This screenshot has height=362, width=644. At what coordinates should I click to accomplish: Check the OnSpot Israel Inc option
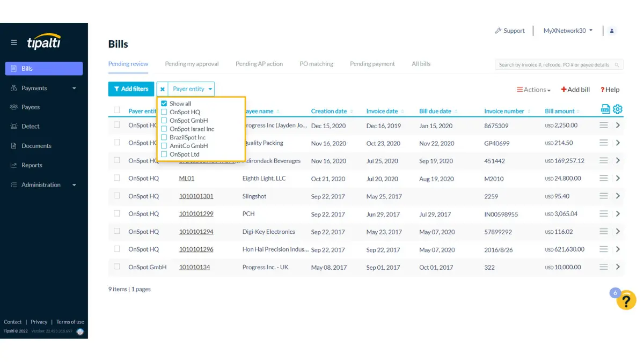pyautogui.click(x=164, y=129)
